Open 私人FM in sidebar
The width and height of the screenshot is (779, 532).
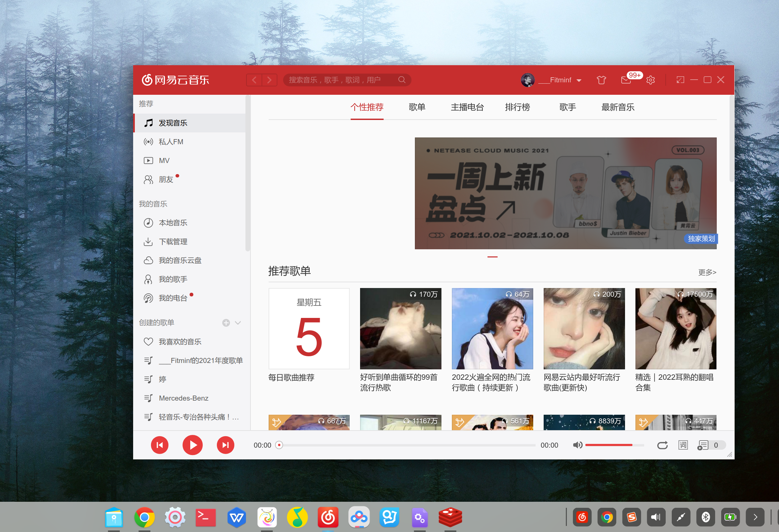pyautogui.click(x=171, y=142)
